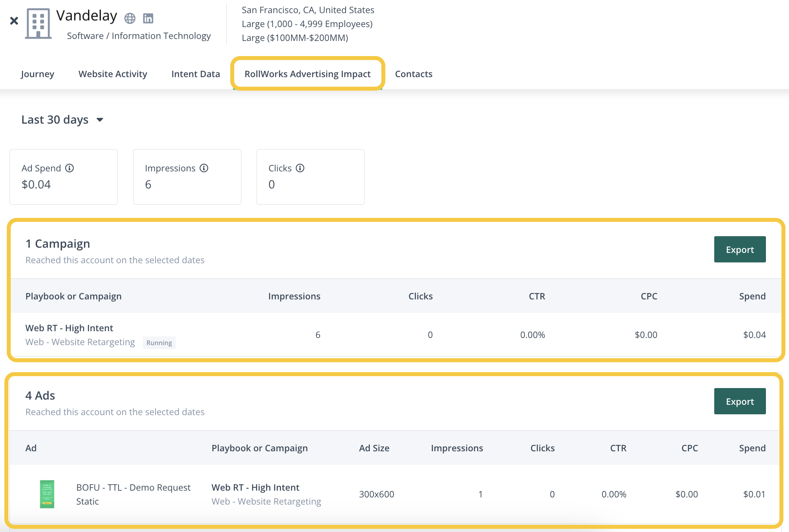Click Web - Website Retargeting under campaign row
Viewport: 789px width, 532px height.
[80, 342]
